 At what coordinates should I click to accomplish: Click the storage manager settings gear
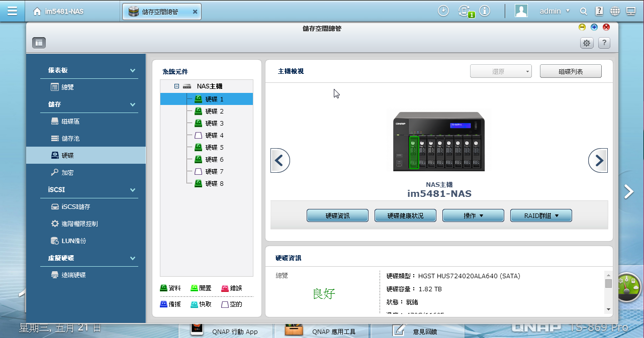click(x=587, y=43)
